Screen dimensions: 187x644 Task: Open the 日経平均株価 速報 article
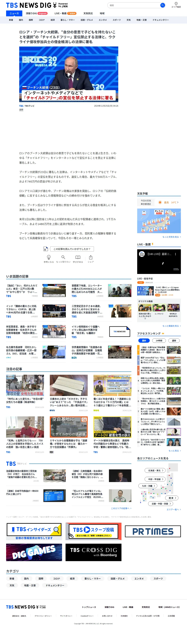coord(36,495)
